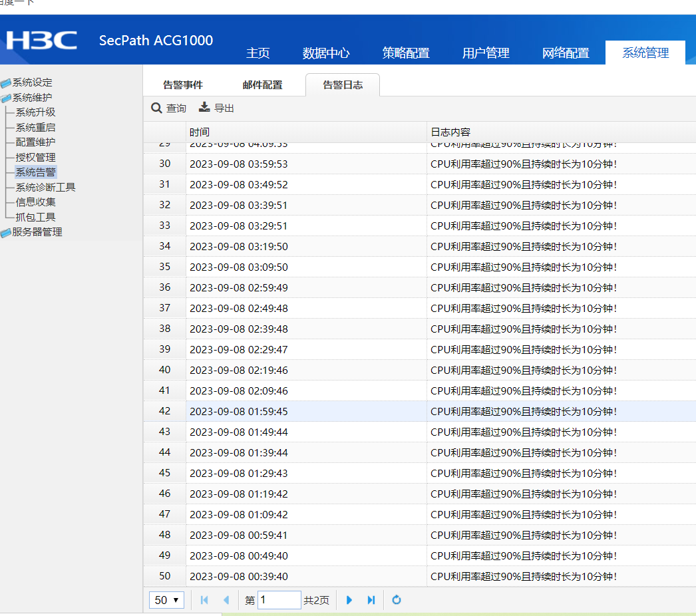The width and height of the screenshot is (696, 616).
Task: Click the row number 42 cell
Action: (x=164, y=411)
